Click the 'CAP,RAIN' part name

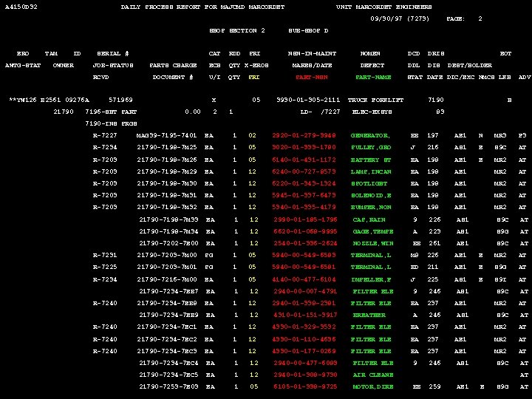pyautogui.click(x=369, y=220)
